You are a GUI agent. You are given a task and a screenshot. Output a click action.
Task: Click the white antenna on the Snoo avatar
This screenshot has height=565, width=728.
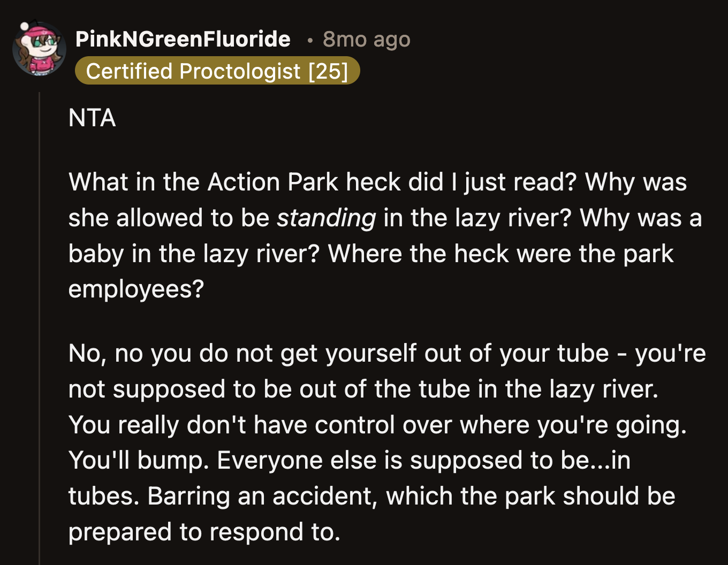[x=24, y=26]
